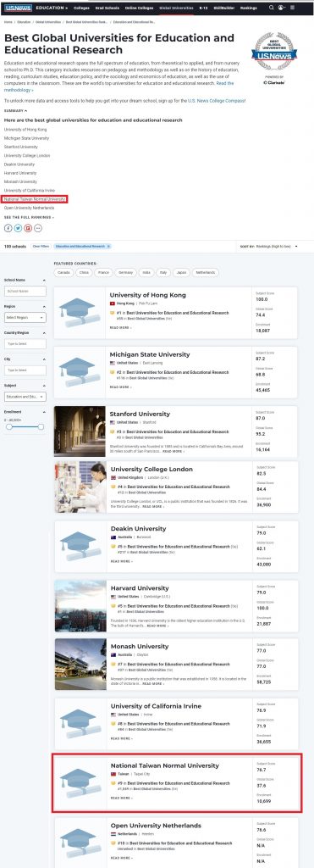Viewport: 314px width, 868px height.
Task: Share page via Facebook icon
Action: point(8,228)
